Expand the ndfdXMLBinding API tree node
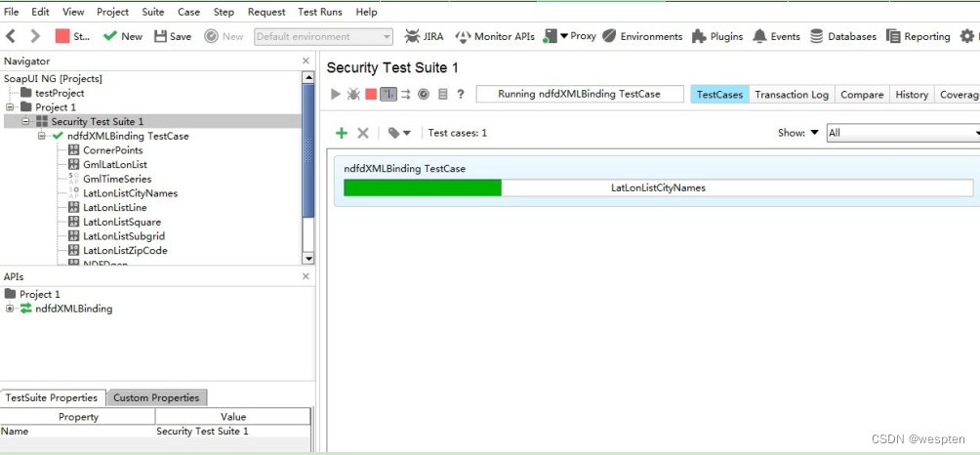This screenshot has height=455, width=980. [10, 309]
